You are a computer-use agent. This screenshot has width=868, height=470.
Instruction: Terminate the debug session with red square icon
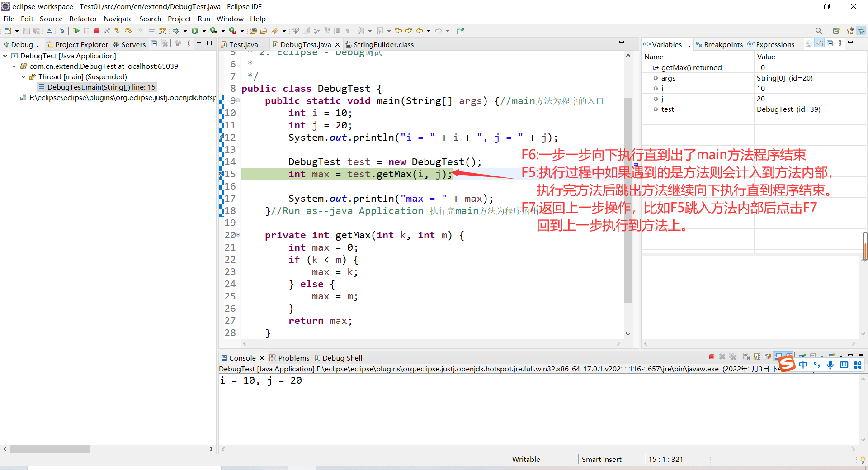tap(97, 30)
